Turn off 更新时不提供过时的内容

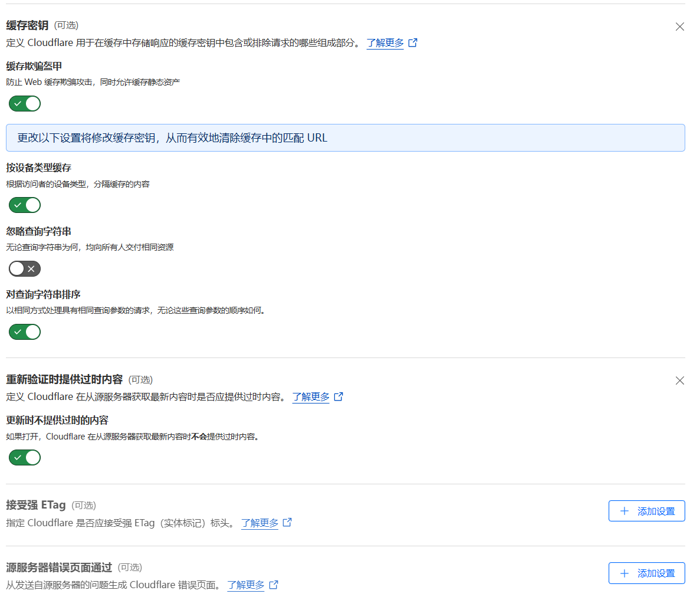coord(24,457)
